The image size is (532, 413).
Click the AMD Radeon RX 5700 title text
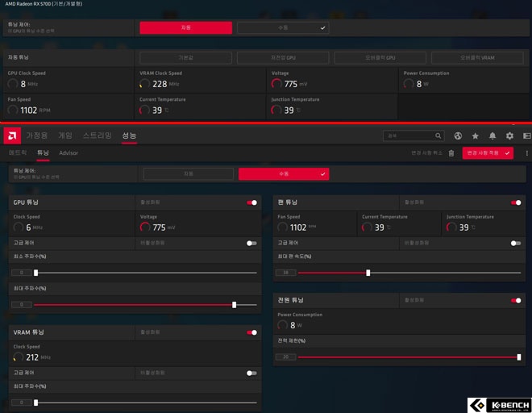[x=44, y=4]
